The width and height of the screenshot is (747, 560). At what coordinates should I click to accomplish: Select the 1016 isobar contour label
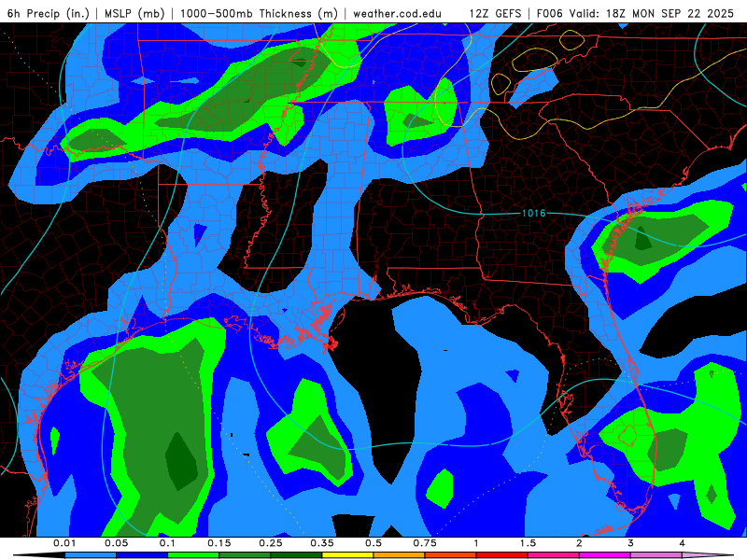coord(533,213)
